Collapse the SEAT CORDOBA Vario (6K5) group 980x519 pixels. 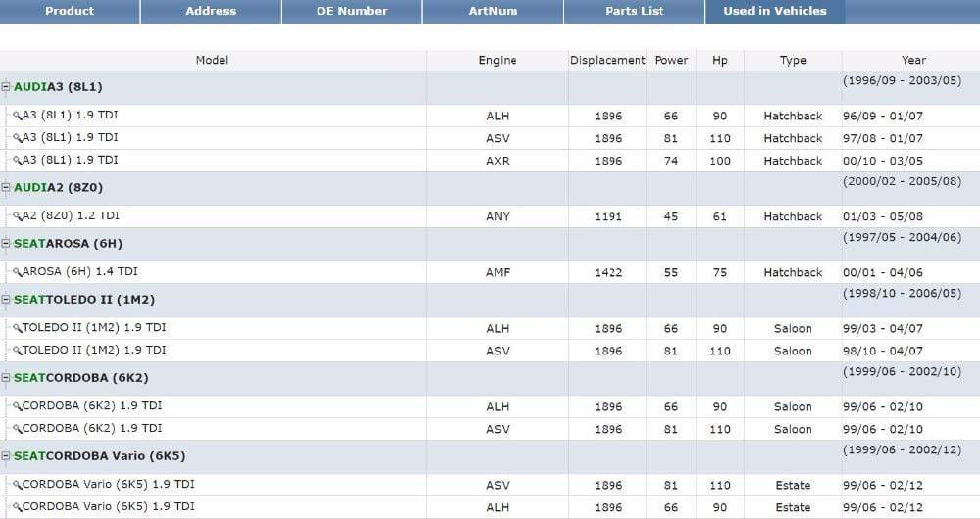pos(6,456)
